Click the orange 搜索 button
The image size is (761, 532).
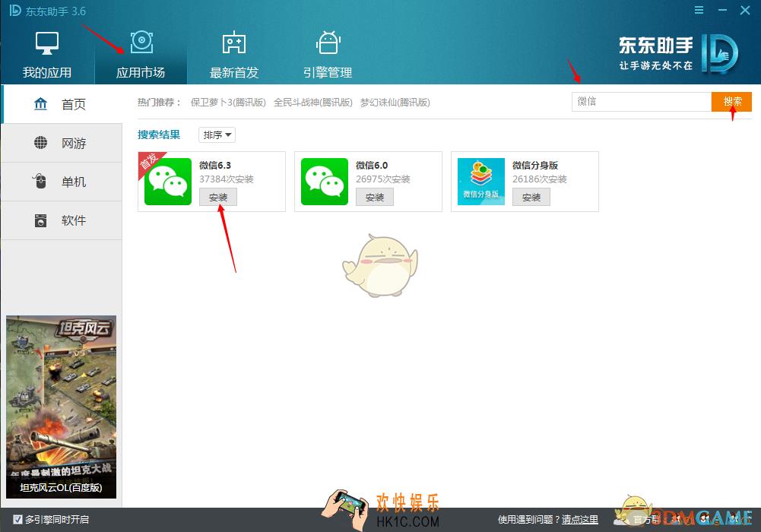(732, 102)
